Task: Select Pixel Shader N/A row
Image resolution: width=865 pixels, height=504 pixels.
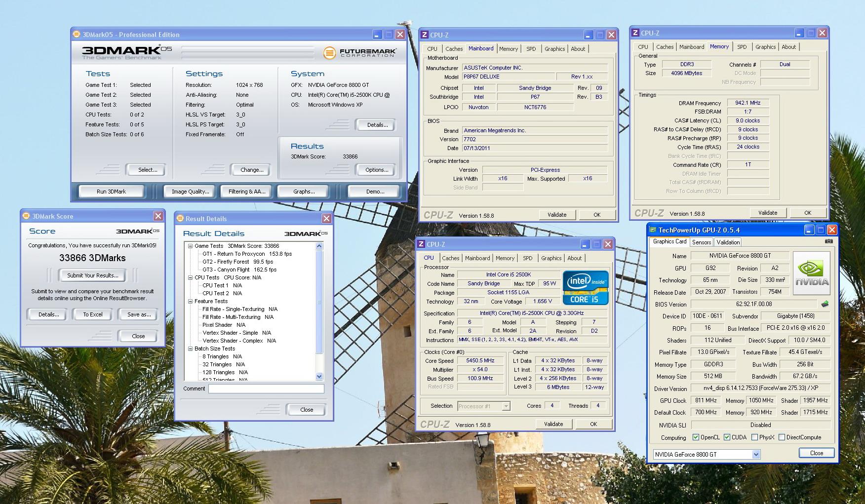Action: [x=224, y=325]
